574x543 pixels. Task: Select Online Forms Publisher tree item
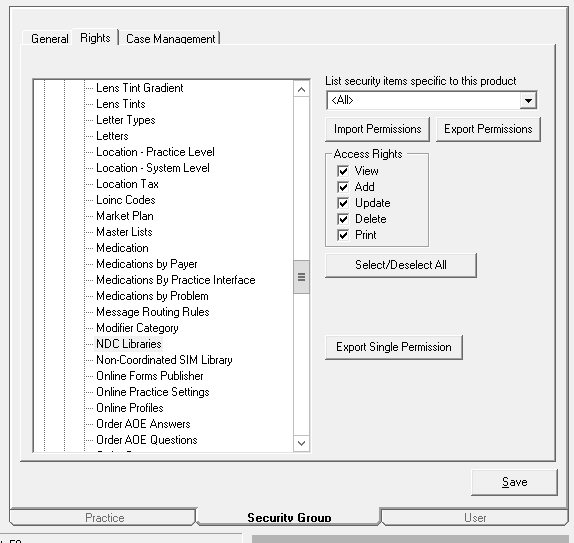click(150, 376)
